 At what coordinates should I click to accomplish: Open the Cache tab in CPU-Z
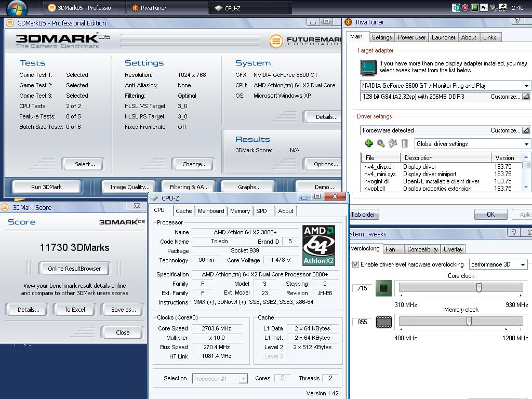183,211
